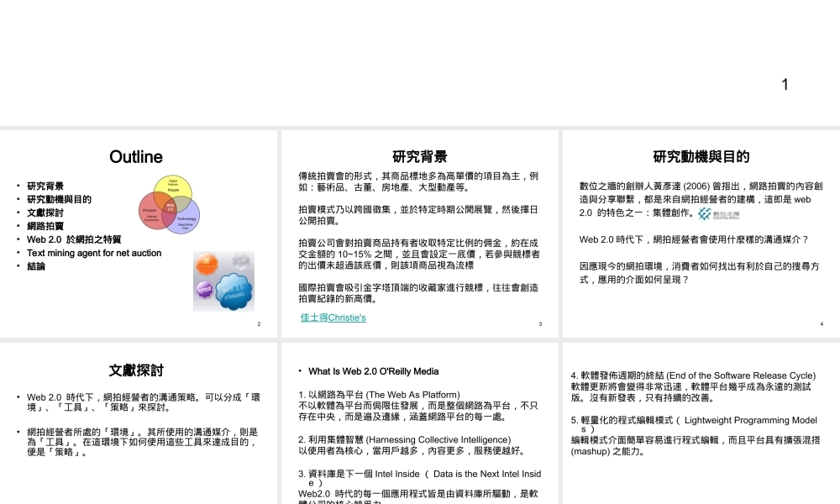Click page number 1 on first slide
This screenshot has height=504, width=840.
coord(785,84)
